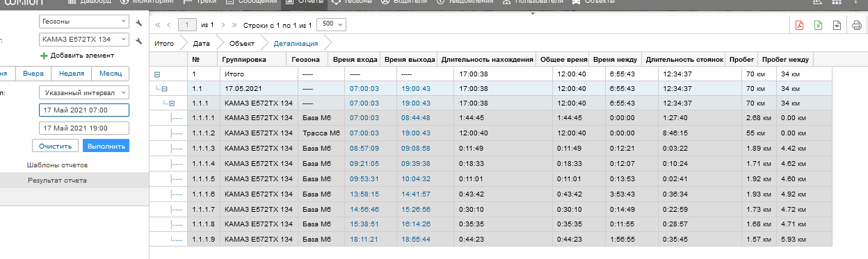
Task: Open rows per page 500 dropdown
Action: click(331, 24)
